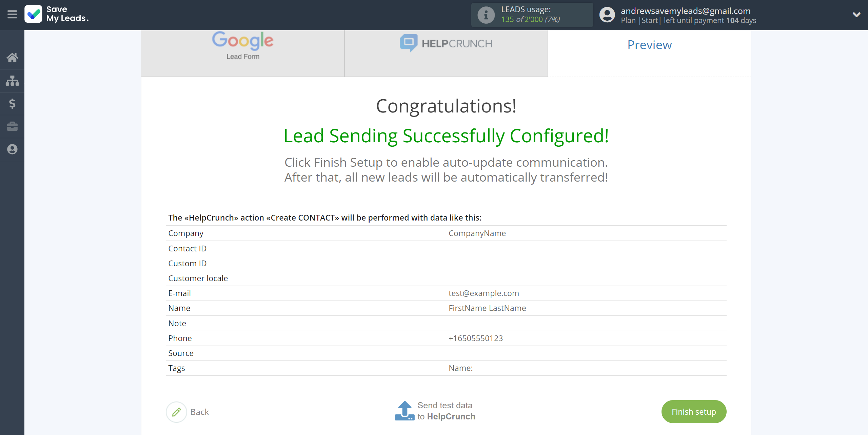Click the LEADS usage info icon
This screenshot has width=868, height=435.
[486, 15]
